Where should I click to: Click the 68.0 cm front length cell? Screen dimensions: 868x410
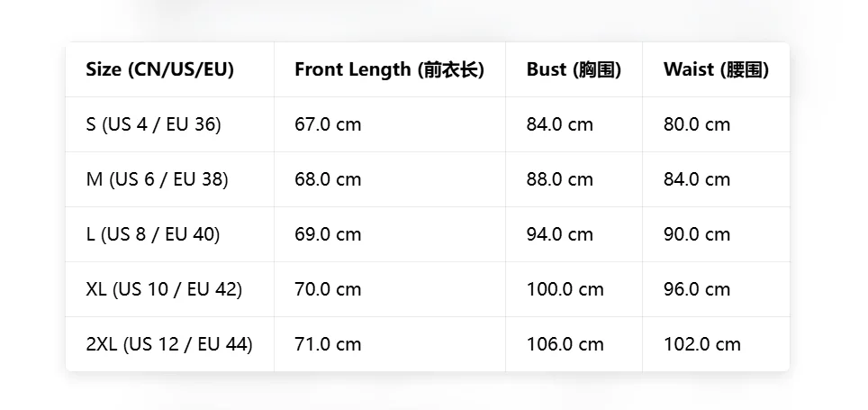[390, 179]
